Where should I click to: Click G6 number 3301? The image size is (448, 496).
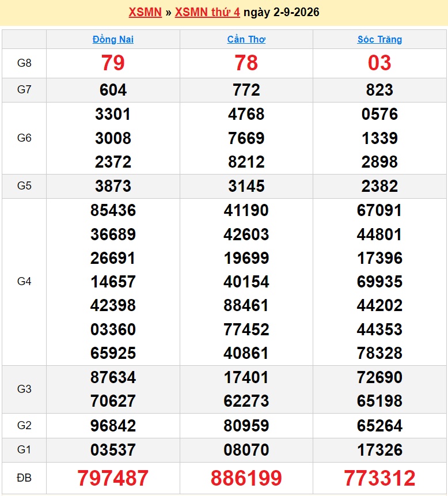pos(113,114)
